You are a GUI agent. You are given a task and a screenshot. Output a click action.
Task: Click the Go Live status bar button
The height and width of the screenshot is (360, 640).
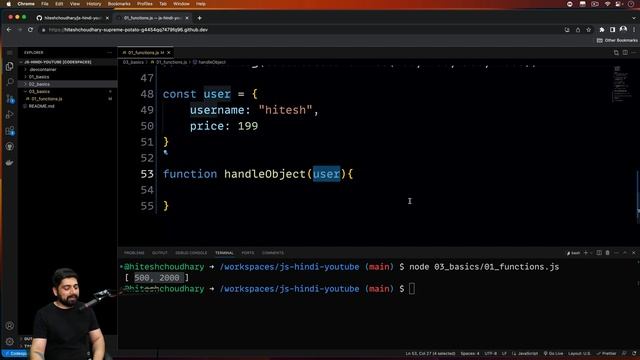coord(553,353)
